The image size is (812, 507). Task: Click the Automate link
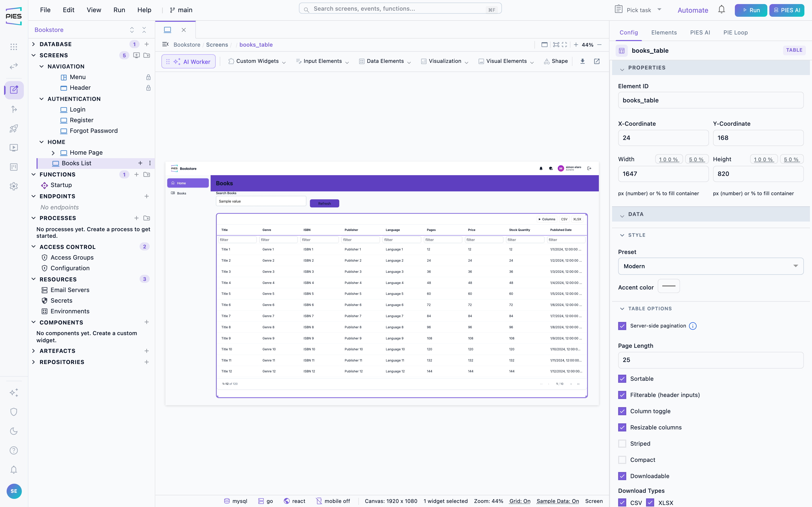[x=692, y=10]
